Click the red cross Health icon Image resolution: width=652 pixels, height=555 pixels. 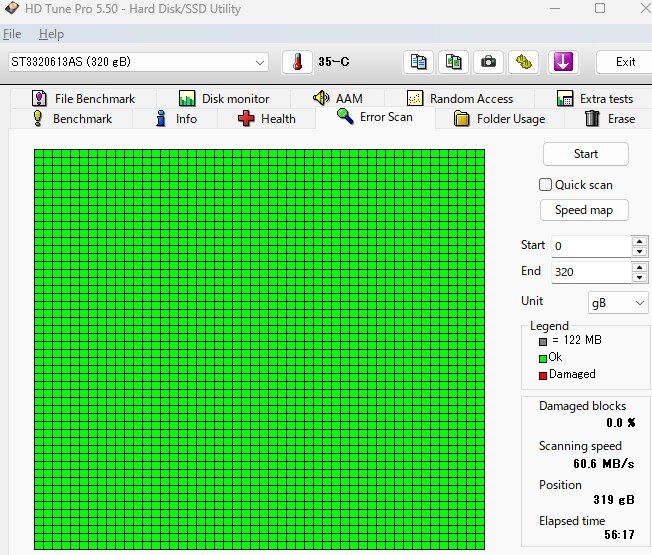click(x=246, y=118)
